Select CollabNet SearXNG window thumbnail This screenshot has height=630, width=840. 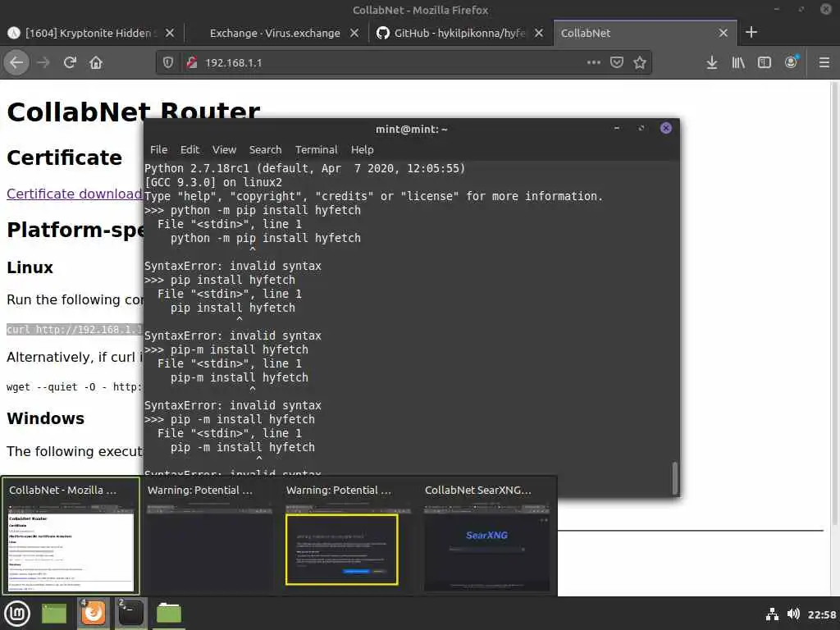coord(487,536)
